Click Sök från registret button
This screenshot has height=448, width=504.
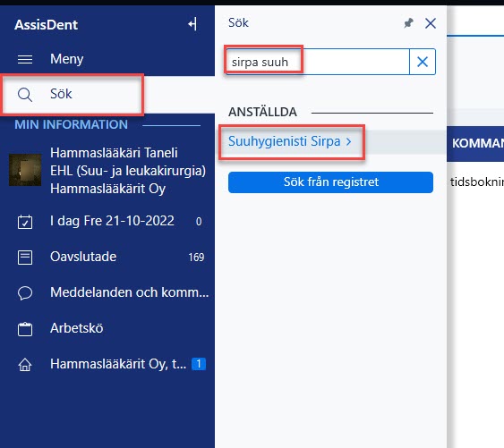pos(330,182)
